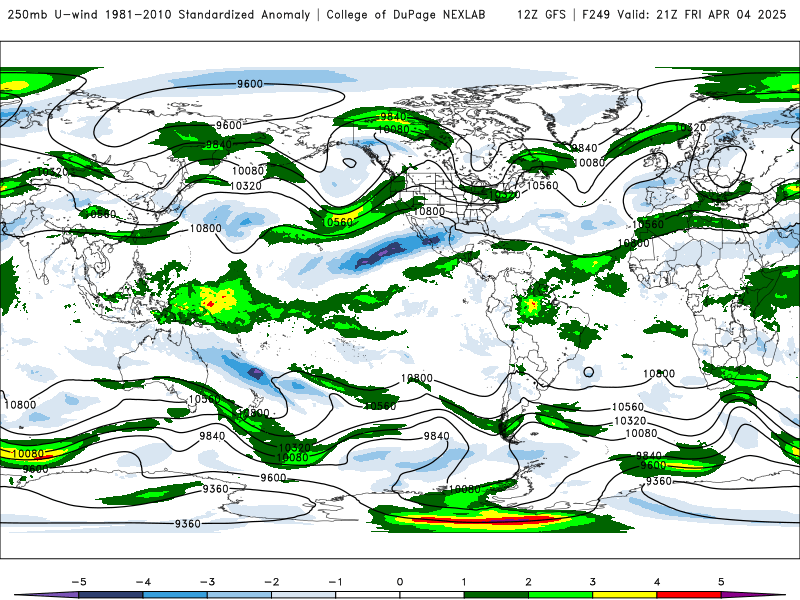Click the positive 3 colorbar tick label
The image size is (800, 600).
click(x=592, y=582)
